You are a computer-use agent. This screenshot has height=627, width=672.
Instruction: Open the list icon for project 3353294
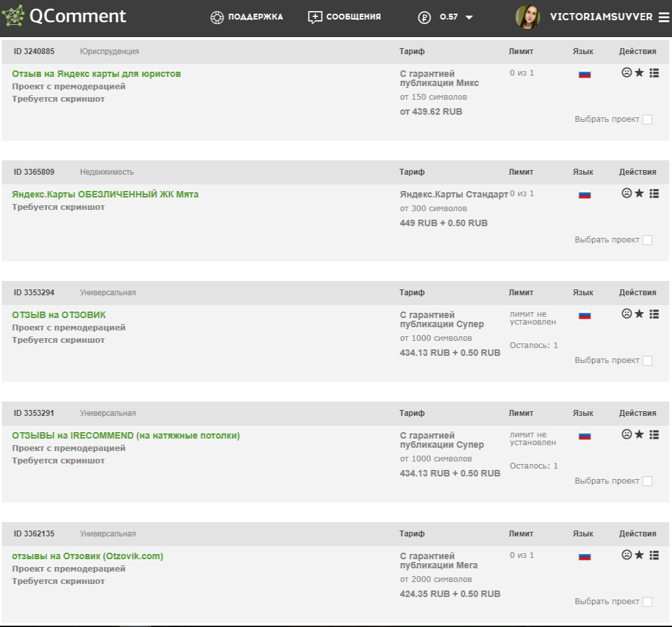click(654, 314)
